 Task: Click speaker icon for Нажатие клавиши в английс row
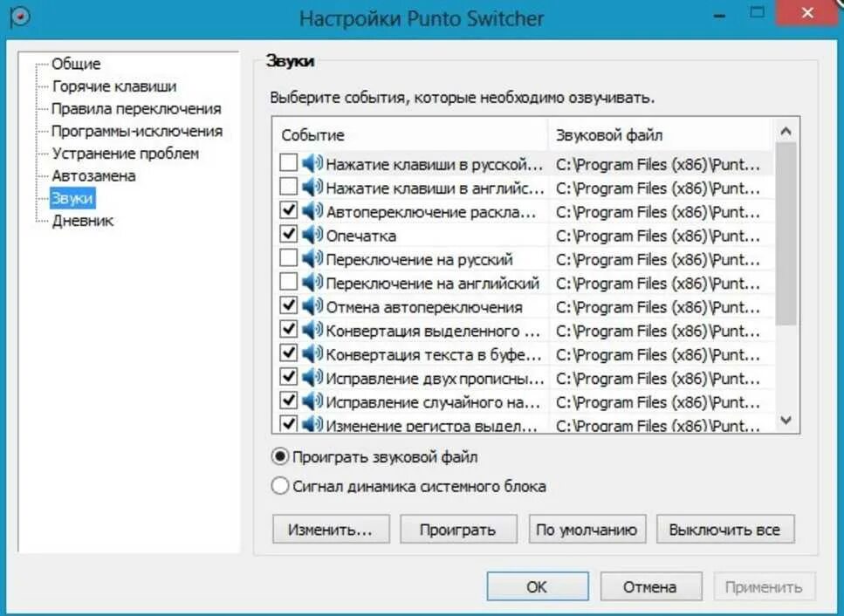pos(312,187)
